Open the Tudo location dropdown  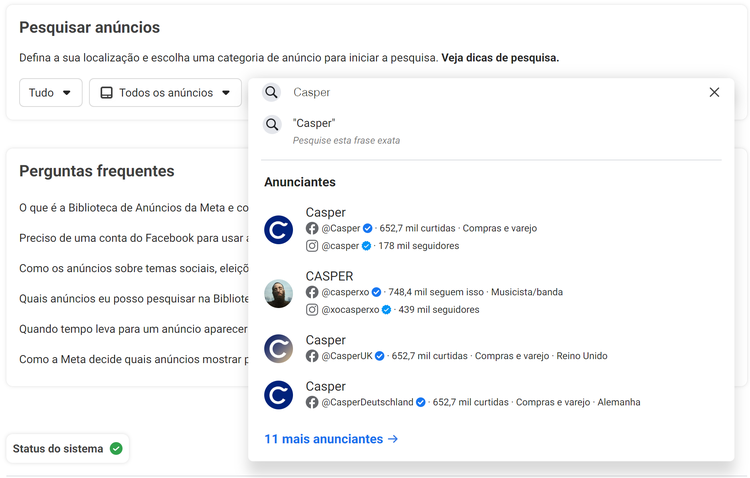click(x=51, y=93)
